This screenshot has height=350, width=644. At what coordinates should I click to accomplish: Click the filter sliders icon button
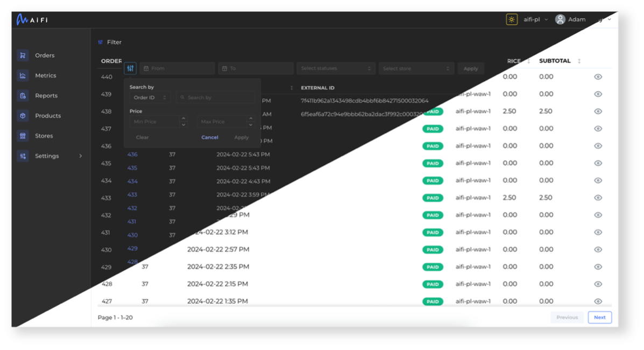pyautogui.click(x=130, y=68)
